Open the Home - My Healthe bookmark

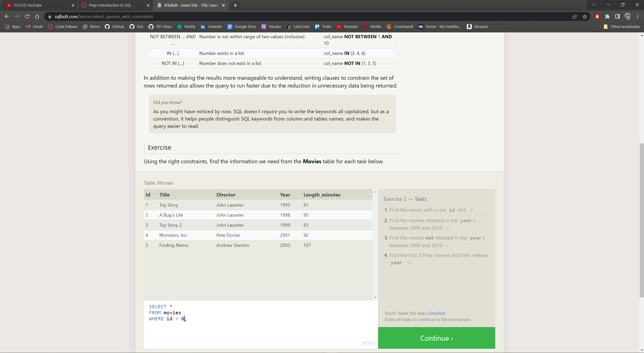440,27
